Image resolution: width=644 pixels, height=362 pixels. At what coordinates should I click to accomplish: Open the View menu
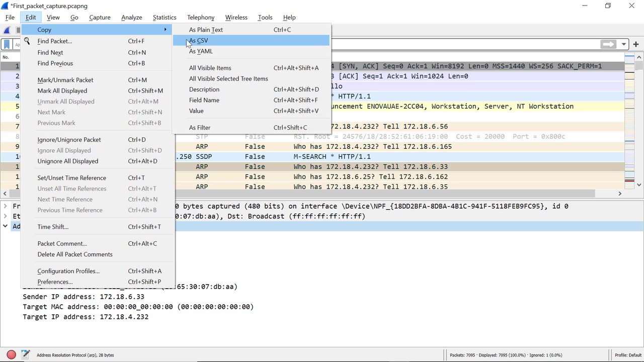point(53,17)
